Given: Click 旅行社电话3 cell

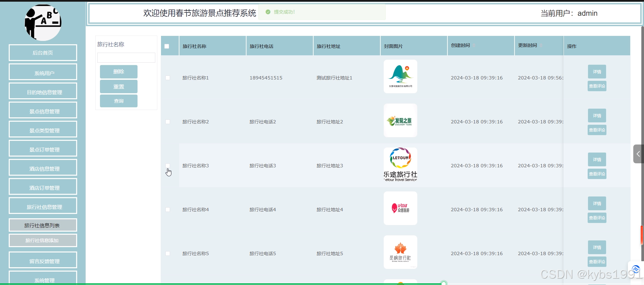Looking at the screenshot, I should coord(263,166).
